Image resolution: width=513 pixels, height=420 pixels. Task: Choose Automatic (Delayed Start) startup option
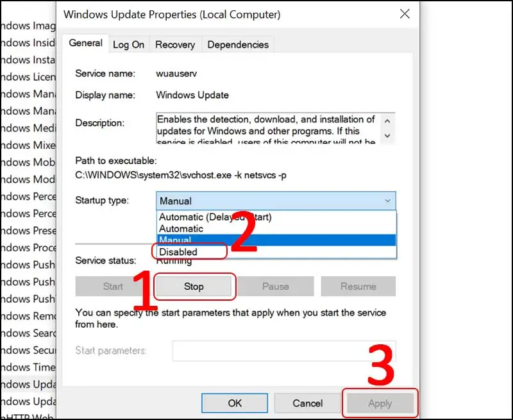[215, 217]
